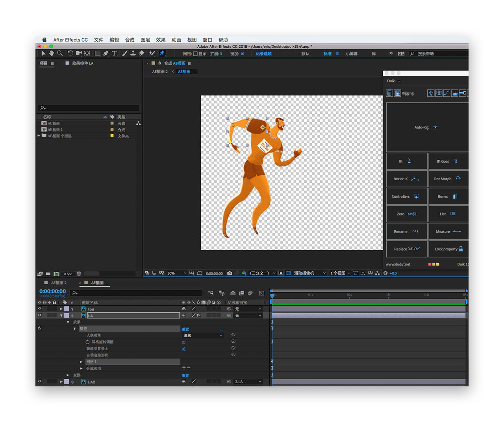Open the Duik calculator panel icon
Image resolution: width=504 pixels, height=423 pixels.
point(398,93)
